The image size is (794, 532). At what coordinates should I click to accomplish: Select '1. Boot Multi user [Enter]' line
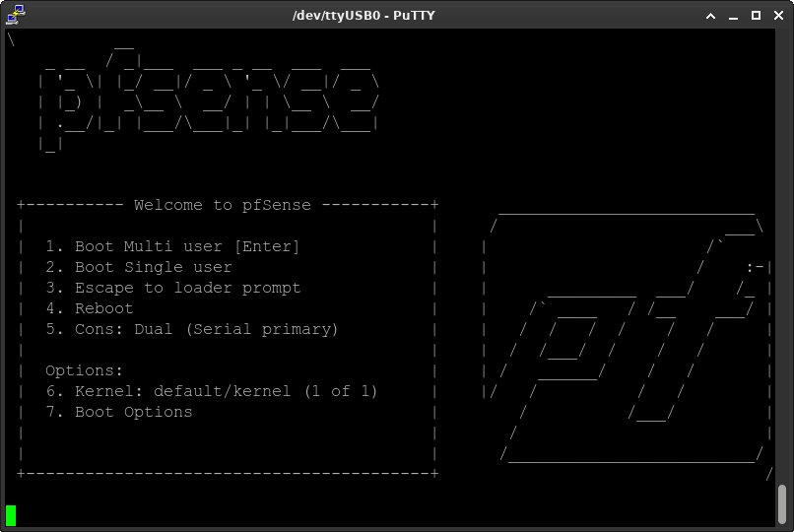click(x=172, y=246)
